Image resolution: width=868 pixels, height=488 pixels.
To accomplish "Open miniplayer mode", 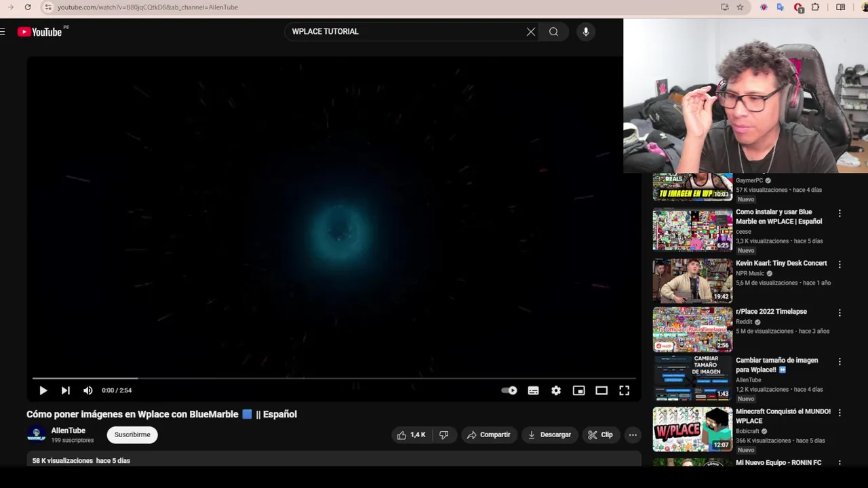I will 578,390.
